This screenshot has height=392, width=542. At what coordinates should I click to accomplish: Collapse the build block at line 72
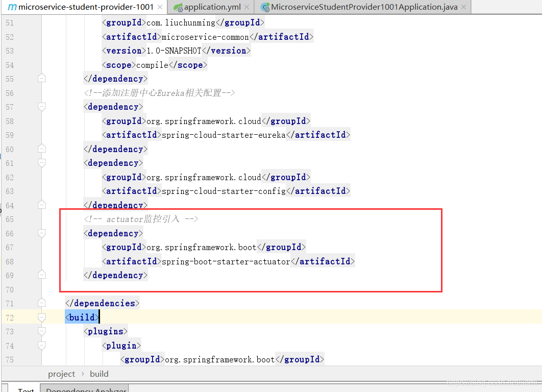coord(41,317)
